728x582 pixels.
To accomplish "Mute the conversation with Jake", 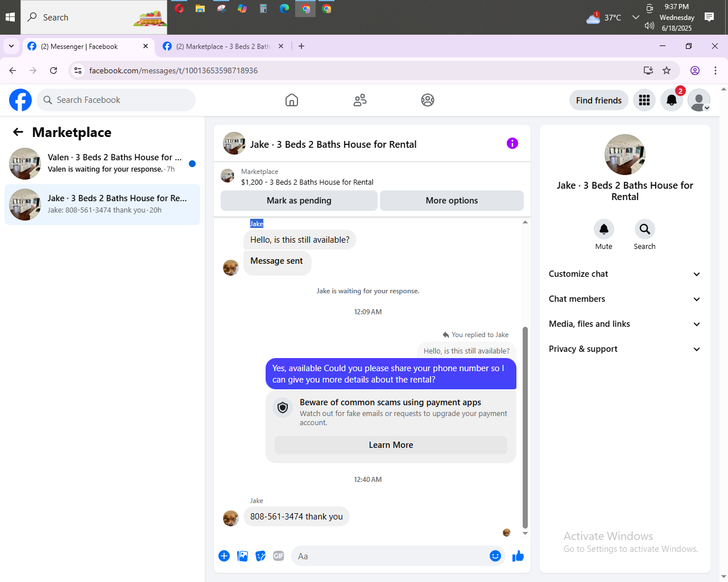I will tap(604, 229).
